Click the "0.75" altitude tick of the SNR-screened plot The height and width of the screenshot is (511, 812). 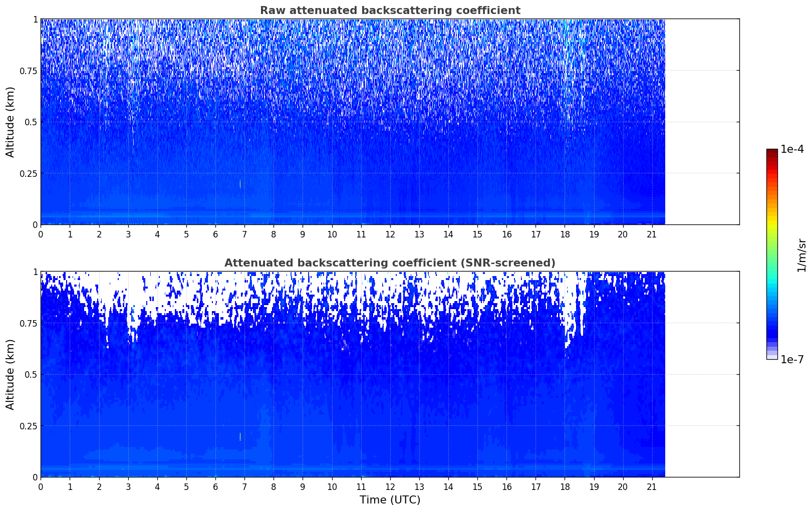pos(29,323)
